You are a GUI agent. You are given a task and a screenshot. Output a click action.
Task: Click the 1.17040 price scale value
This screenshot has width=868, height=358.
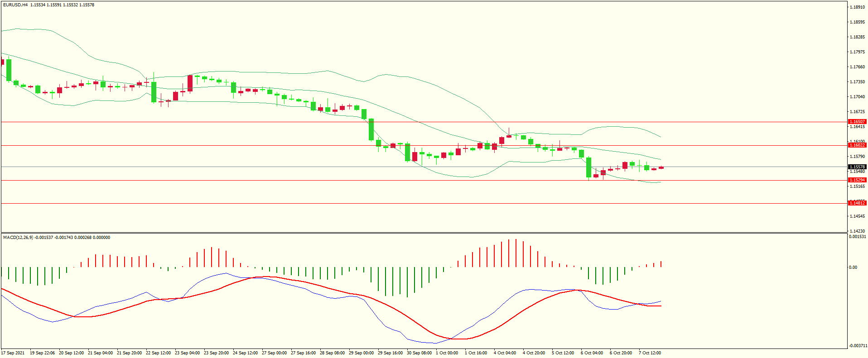click(x=857, y=97)
